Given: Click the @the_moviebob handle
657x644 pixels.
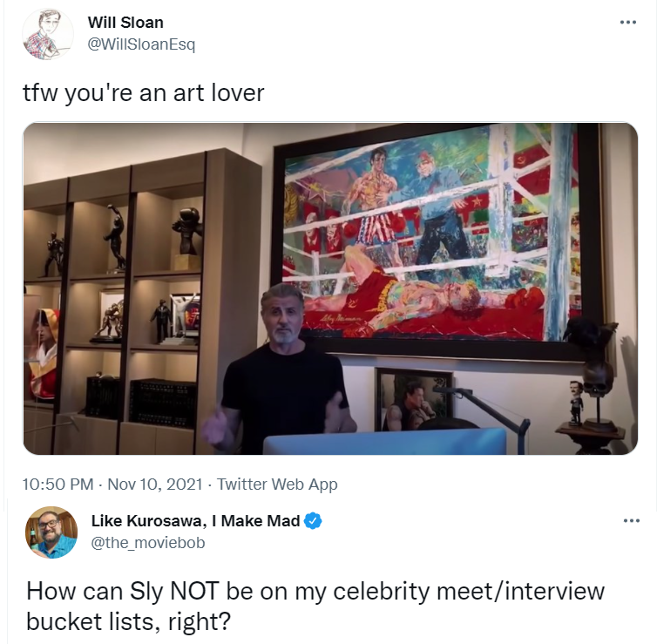Looking at the screenshot, I should pos(148,543).
